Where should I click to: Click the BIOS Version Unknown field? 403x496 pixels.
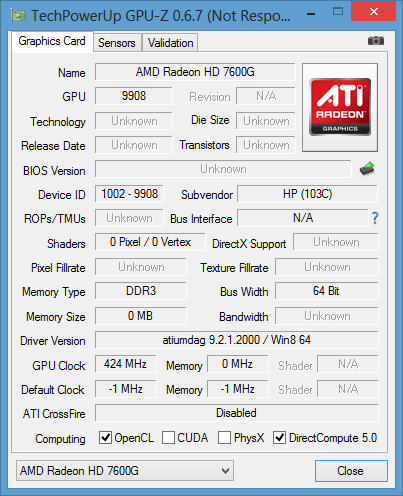[223, 169]
